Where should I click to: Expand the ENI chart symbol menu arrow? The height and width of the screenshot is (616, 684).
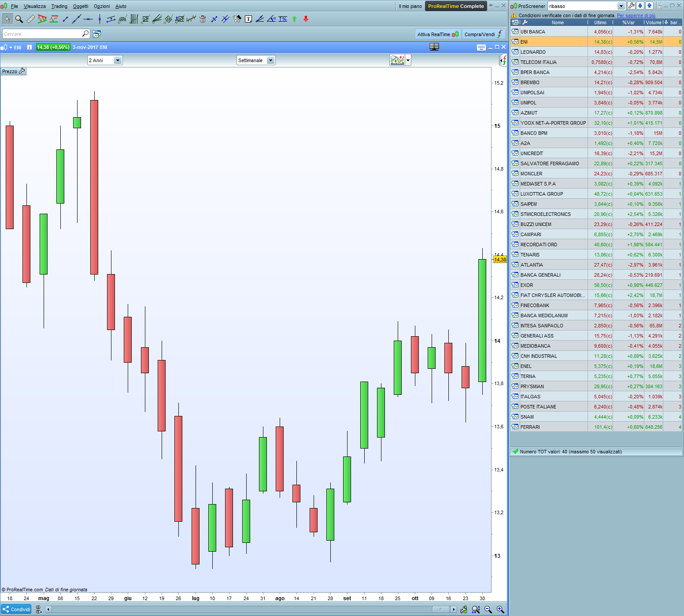coord(11,47)
